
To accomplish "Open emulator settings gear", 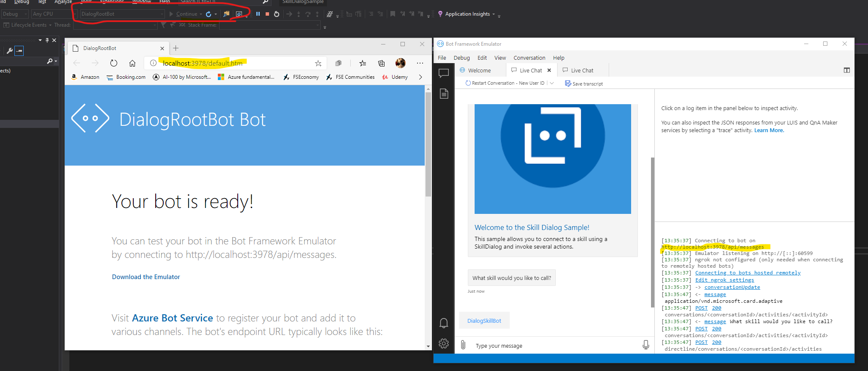I will [444, 343].
